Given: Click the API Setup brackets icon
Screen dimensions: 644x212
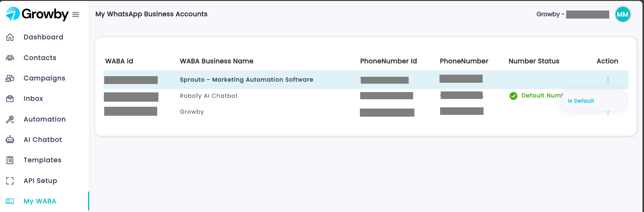Looking at the screenshot, I should [x=10, y=181].
